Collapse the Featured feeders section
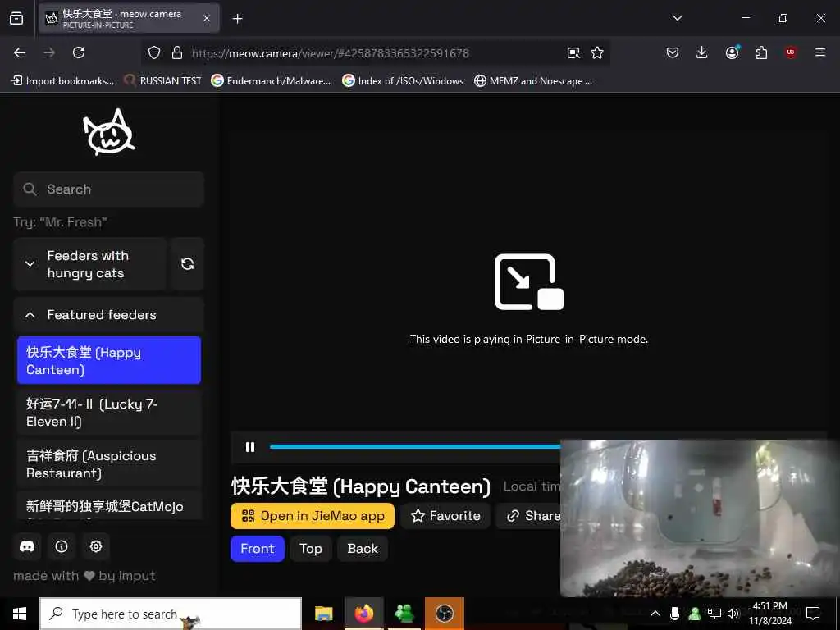This screenshot has height=630, width=840. click(109, 315)
